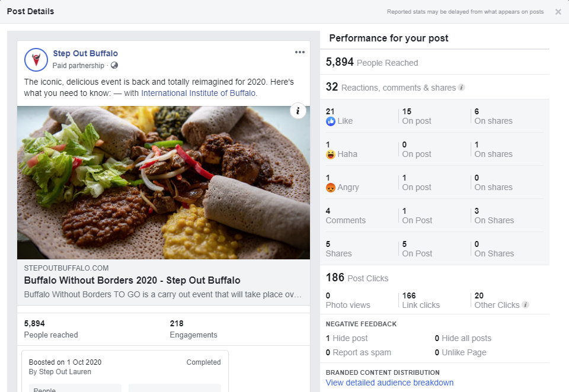Click the Completed boost status label

pyautogui.click(x=203, y=362)
